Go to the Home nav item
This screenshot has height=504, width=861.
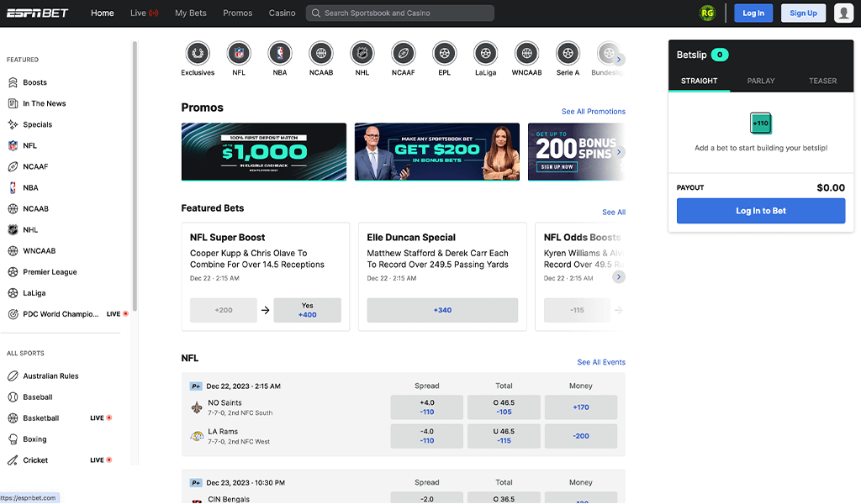click(102, 13)
